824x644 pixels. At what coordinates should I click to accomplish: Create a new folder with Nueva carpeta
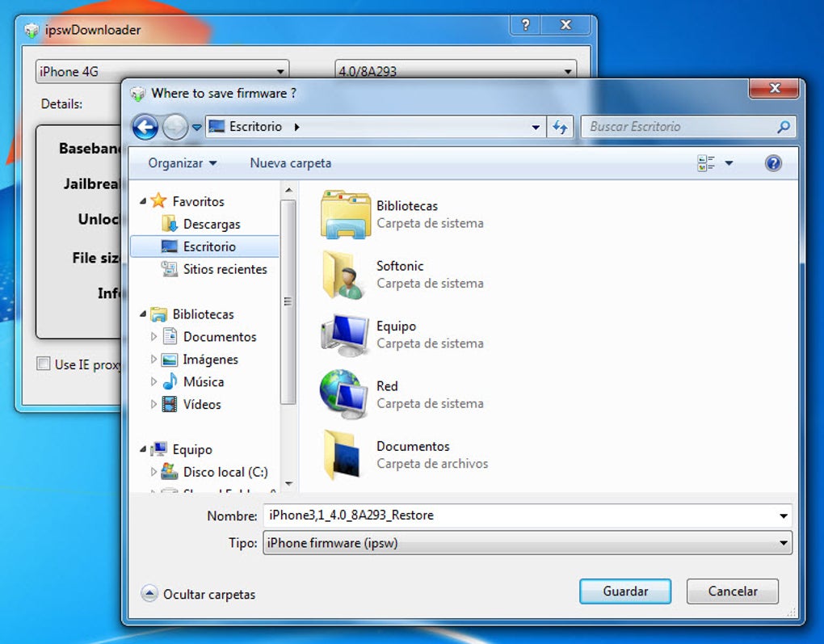coord(291,163)
